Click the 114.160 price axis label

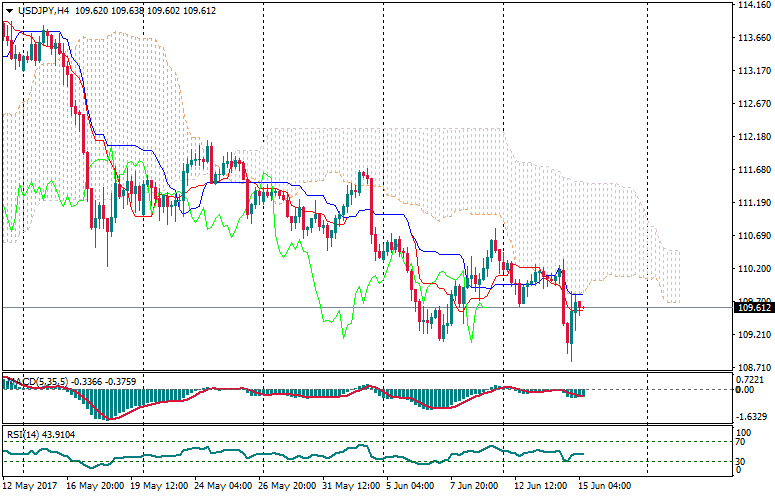coord(753,5)
